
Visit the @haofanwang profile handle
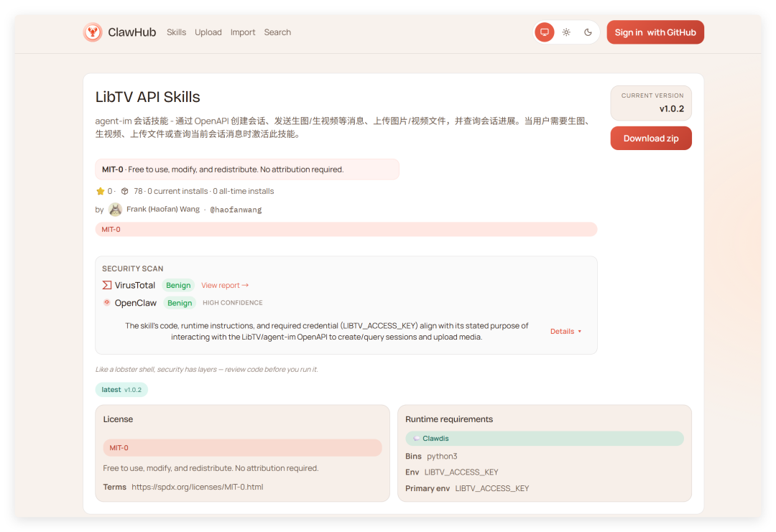click(236, 210)
